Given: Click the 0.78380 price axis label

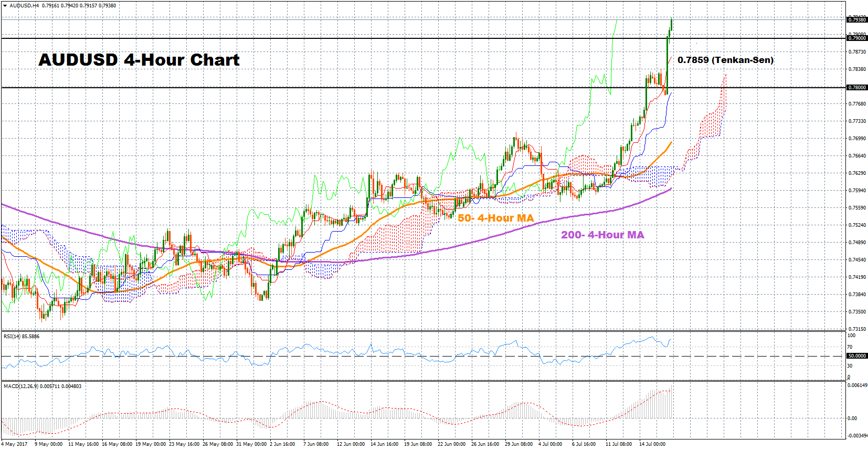Looking at the screenshot, I should [857, 69].
